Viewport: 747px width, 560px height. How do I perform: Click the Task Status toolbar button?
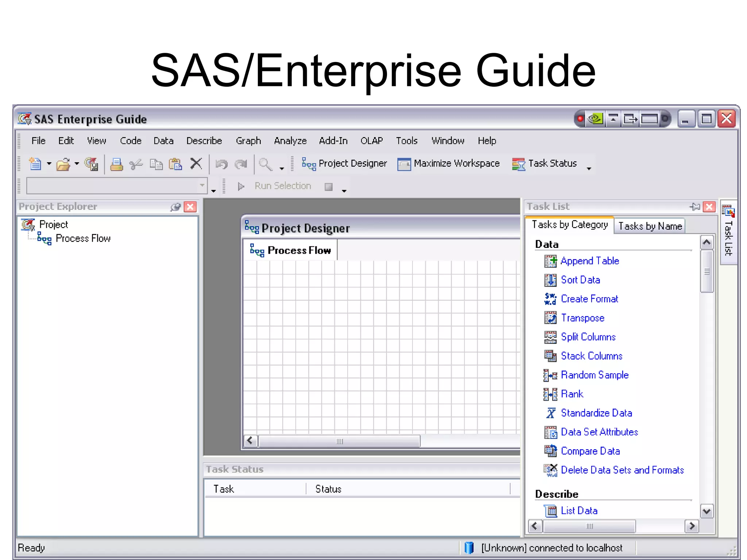(x=544, y=164)
